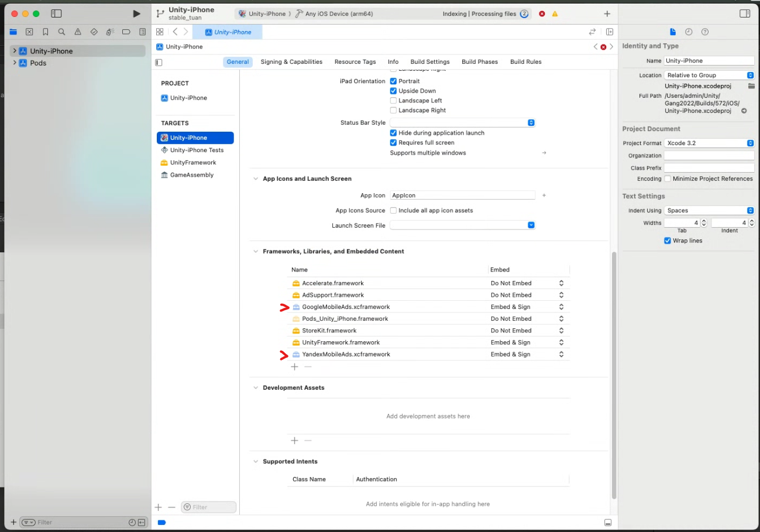Toggle the Requires full screen checkbox
760x532 pixels.
tap(394, 143)
